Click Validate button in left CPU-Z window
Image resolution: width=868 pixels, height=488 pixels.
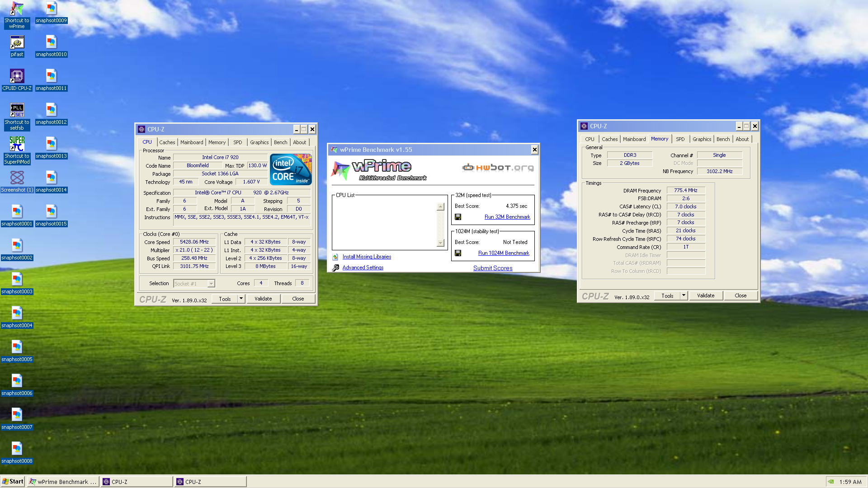pos(263,299)
